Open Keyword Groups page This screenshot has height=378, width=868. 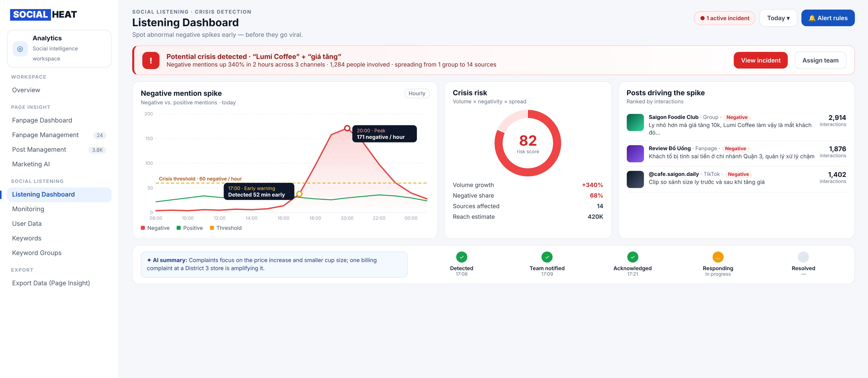[x=59, y=253]
